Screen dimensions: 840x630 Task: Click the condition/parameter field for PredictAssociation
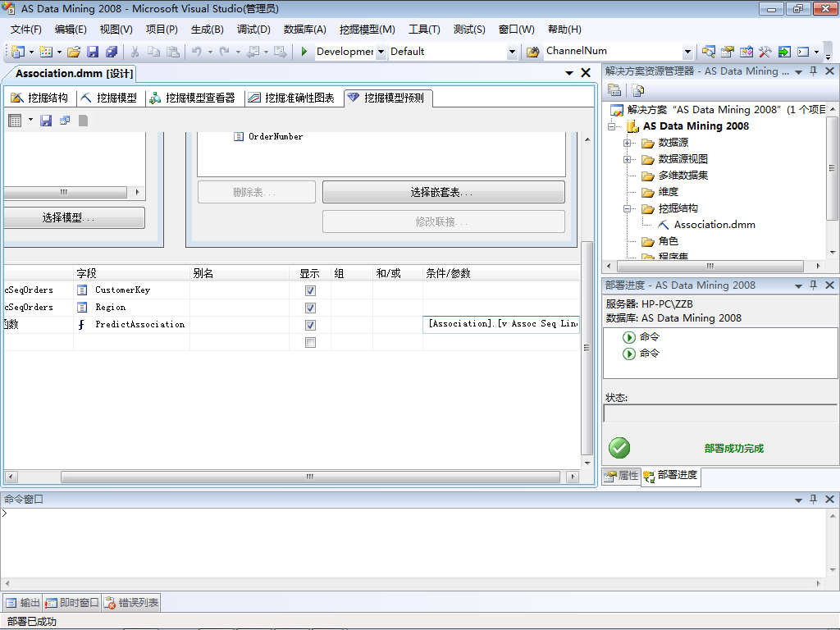coord(501,324)
